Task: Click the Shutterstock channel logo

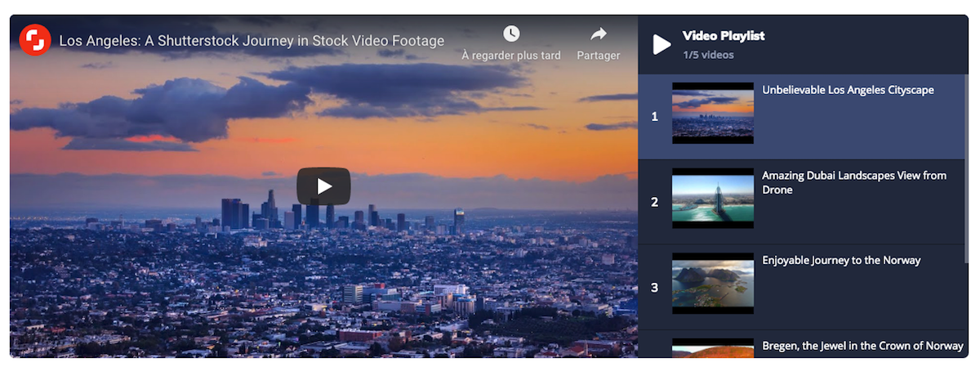Action: coord(35,40)
